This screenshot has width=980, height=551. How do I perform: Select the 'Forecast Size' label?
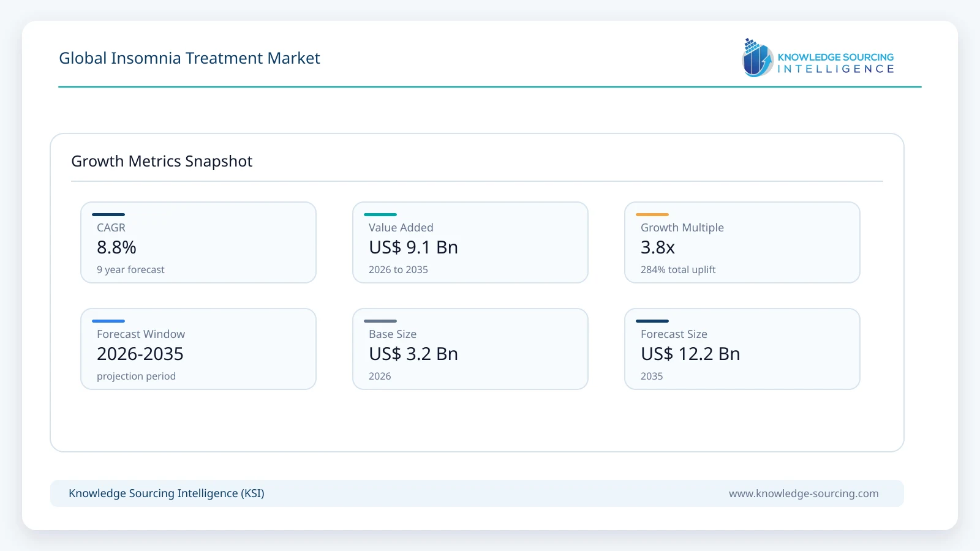click(x=674, y=334)
